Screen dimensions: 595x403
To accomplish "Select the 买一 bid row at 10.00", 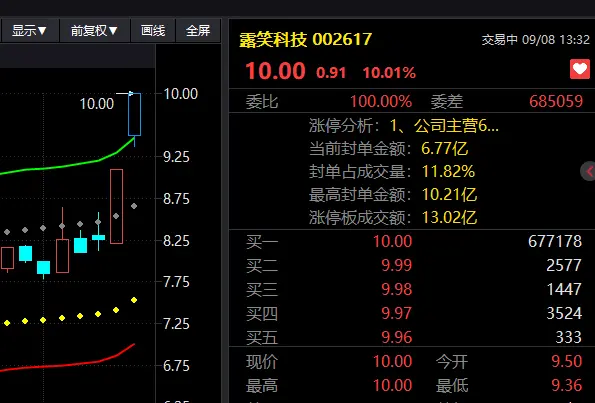I will pyautogui.click(x=414, y=241).
